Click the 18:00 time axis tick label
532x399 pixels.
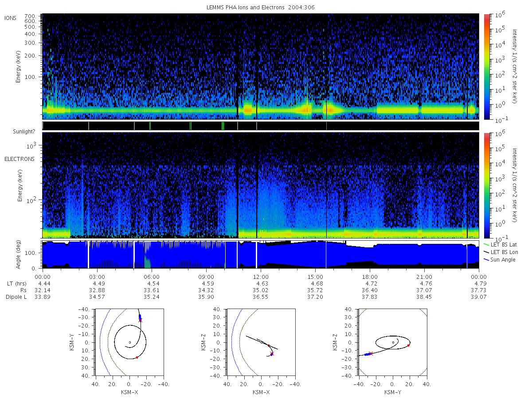pyautogui.click(x=370, y=277)
